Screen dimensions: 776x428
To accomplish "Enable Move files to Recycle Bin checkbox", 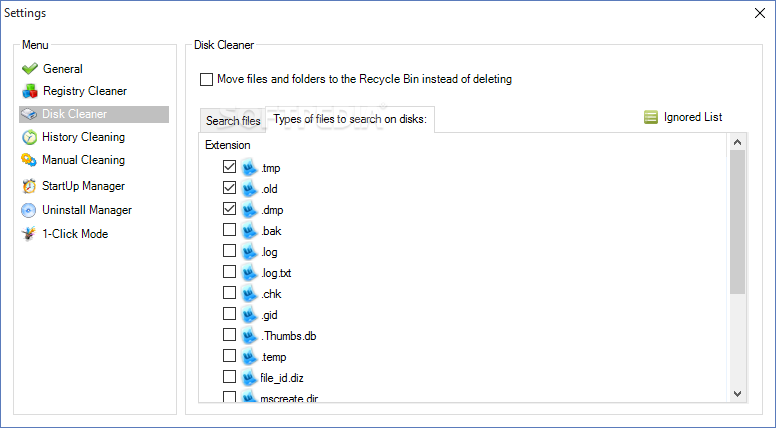I will coord(206,79).
